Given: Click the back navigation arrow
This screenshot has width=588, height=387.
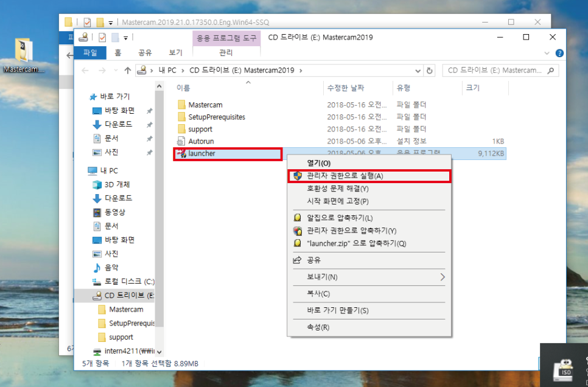Looking at the screenshot, I should tap(85, 71).
